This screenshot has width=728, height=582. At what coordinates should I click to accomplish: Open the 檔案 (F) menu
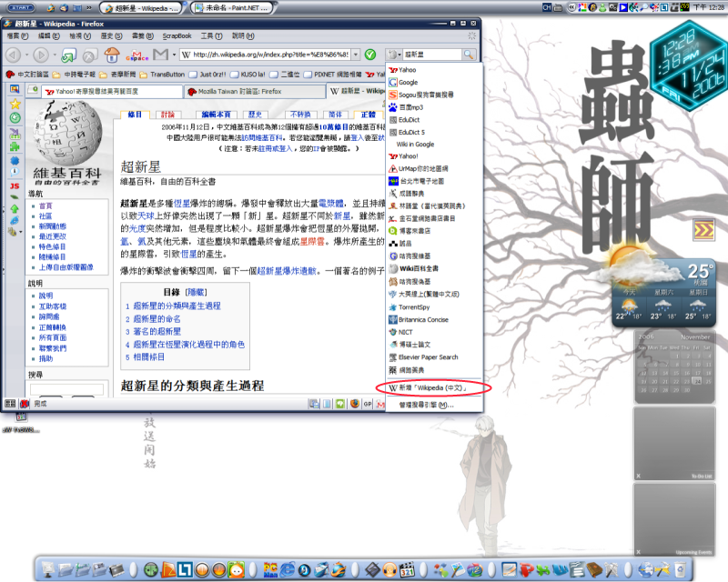(17, 35)
